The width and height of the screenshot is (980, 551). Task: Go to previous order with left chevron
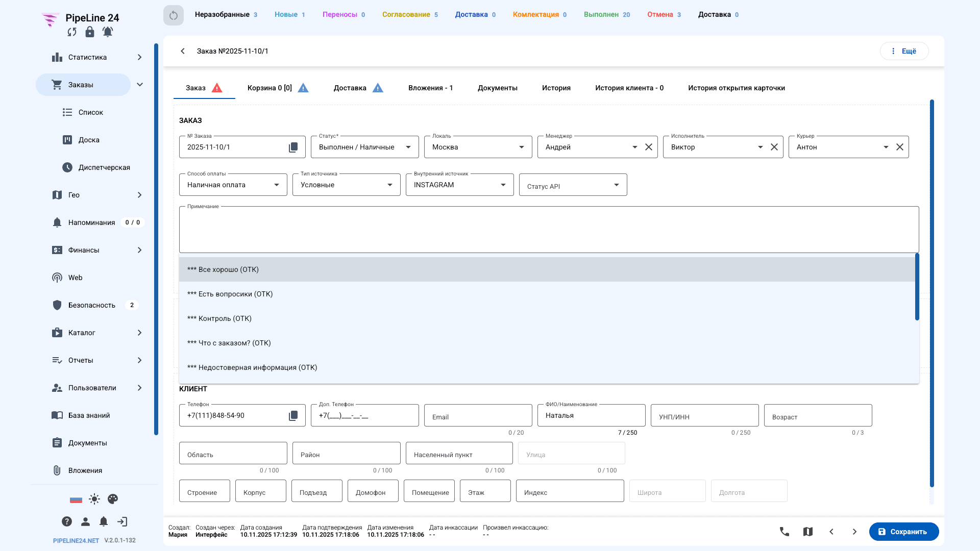click(x=831, y=532)
